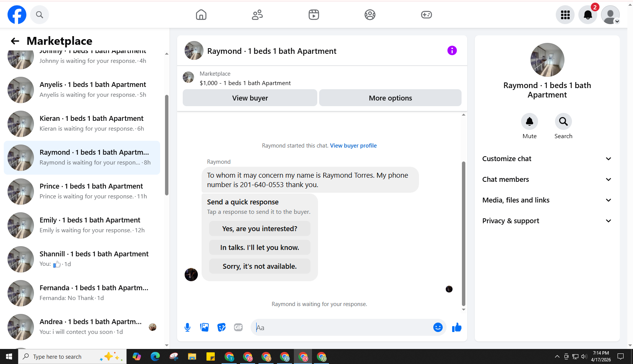Viewport: 633px width, 364px height.
Task: Open Fernanda's apartment conversation
Action: 82,293
